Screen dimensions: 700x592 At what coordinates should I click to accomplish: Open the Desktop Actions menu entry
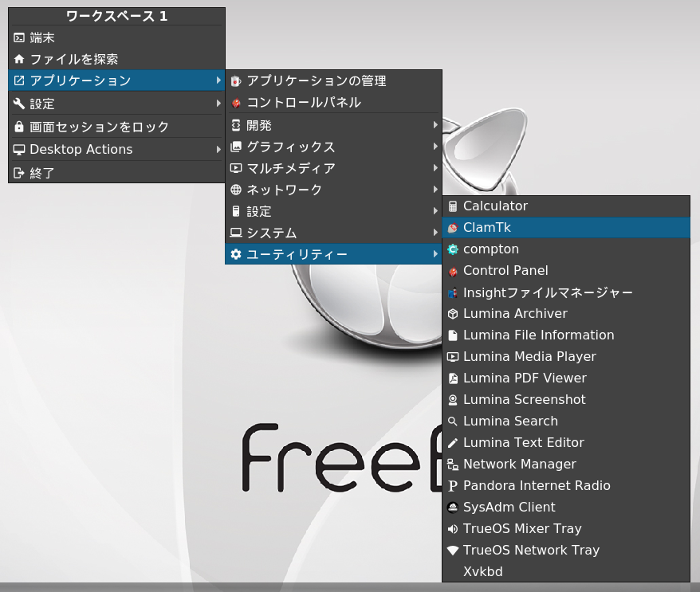(x=116, y=150)
